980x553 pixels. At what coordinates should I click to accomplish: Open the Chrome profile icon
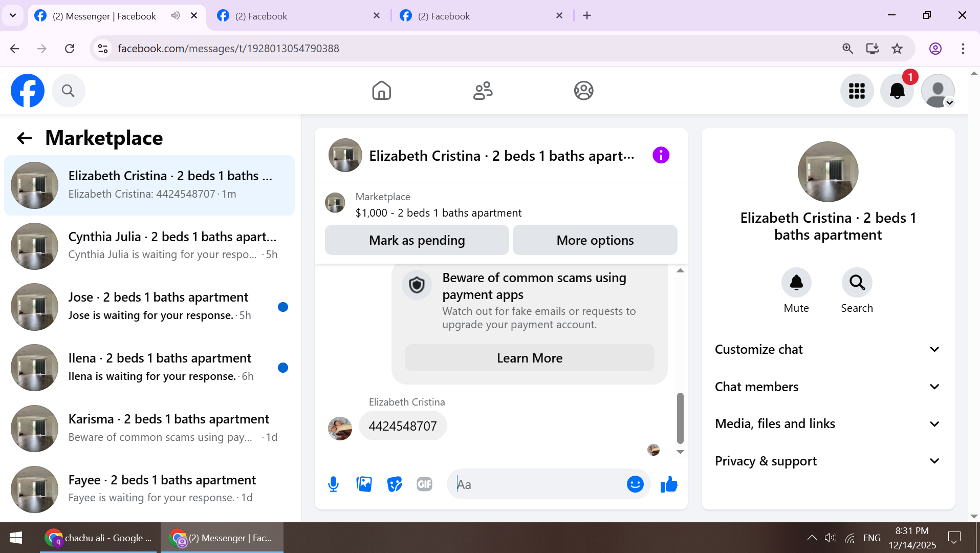(935, 49)
